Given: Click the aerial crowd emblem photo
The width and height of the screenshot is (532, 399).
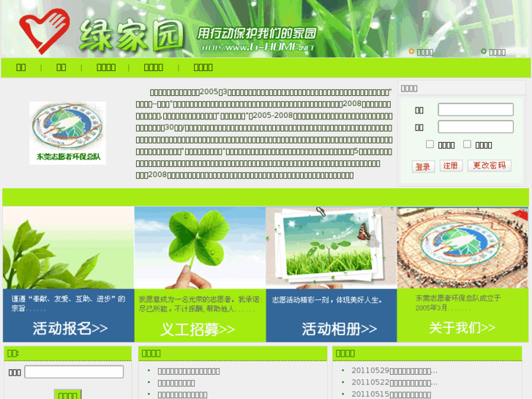Looking at the screenshot, I should coord(462,248).
